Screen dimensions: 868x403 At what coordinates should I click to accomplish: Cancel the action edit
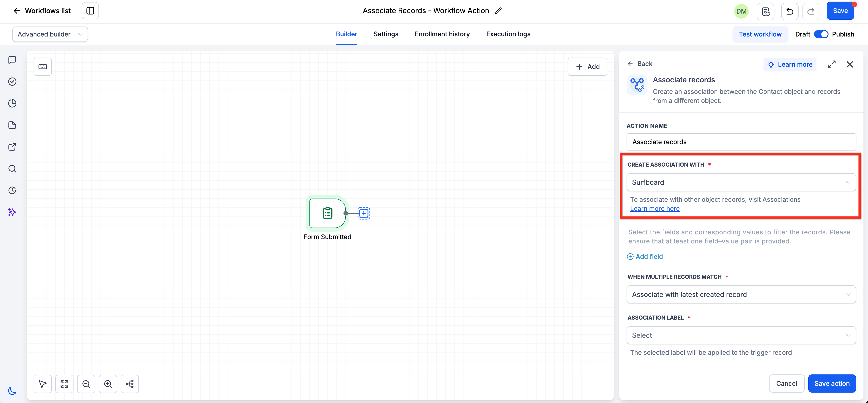pyautogui.click(x=787, y=384)
